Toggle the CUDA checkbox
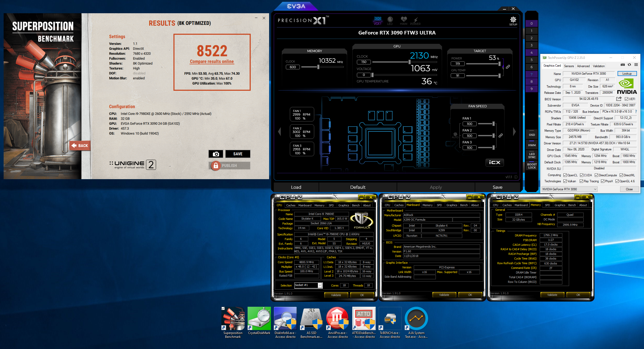Screen dimensions: 644x349 582,175
